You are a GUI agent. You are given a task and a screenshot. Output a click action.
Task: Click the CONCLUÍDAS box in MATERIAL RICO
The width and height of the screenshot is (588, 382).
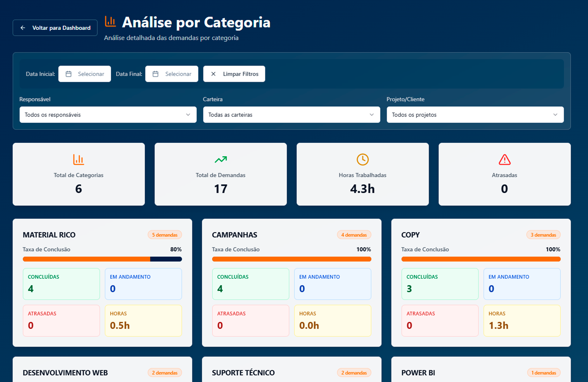point(61,284)
